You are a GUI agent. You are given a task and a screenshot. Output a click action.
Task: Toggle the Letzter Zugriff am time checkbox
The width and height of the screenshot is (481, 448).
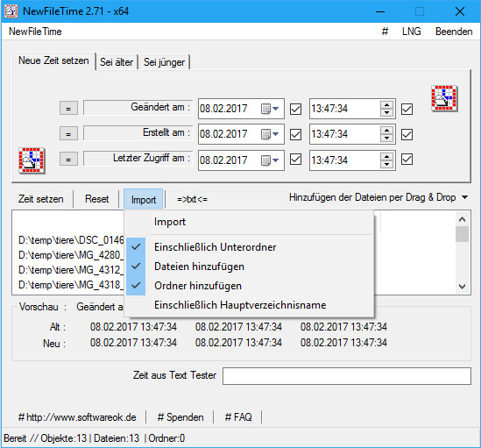(407, 160)
